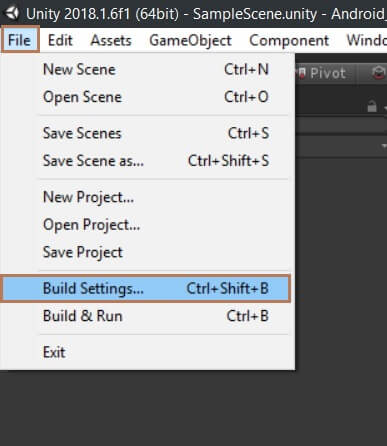Open the Window menu
This screenshot has width=387, height=446.
(366, 40)
